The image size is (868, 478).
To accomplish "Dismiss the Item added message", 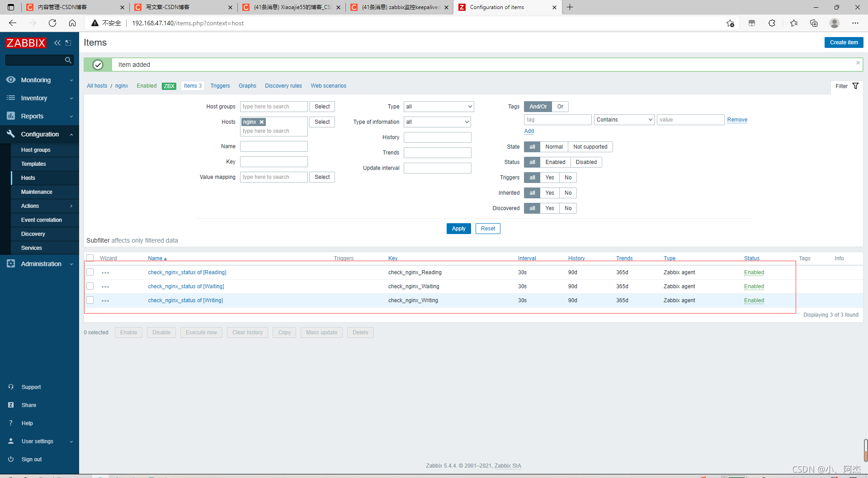I will coord(858,63).
